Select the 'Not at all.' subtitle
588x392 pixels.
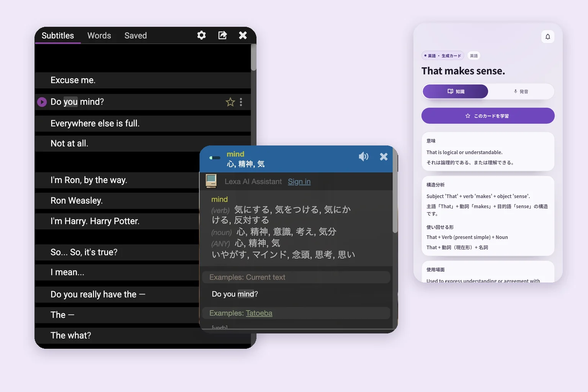[143, 144]
